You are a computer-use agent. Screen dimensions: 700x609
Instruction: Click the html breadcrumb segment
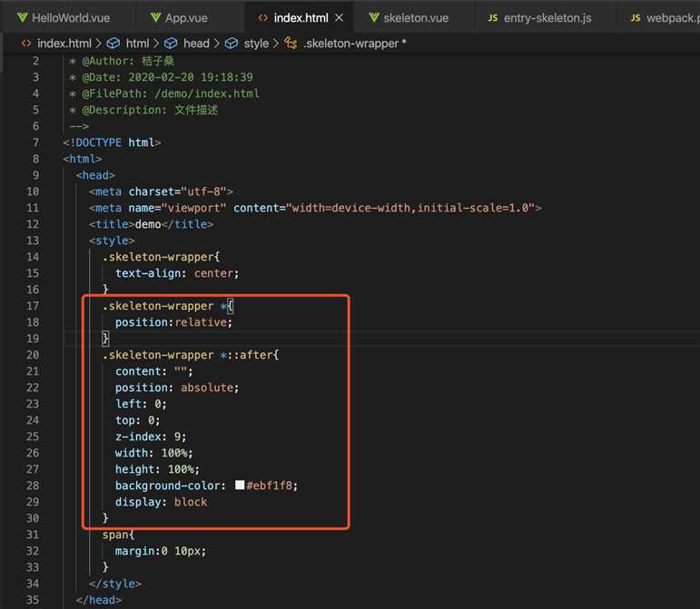coord(137,44)
